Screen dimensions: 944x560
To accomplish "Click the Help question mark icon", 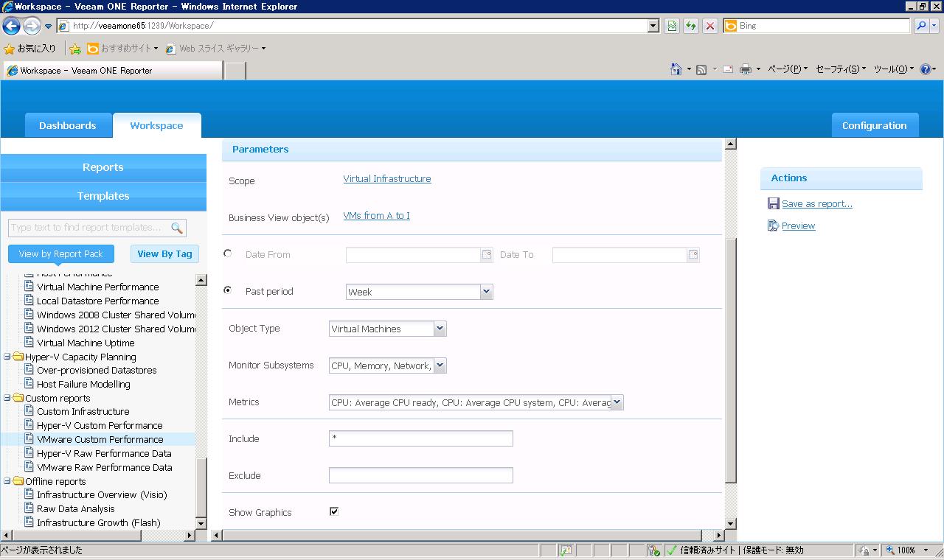I will [926, 69].
